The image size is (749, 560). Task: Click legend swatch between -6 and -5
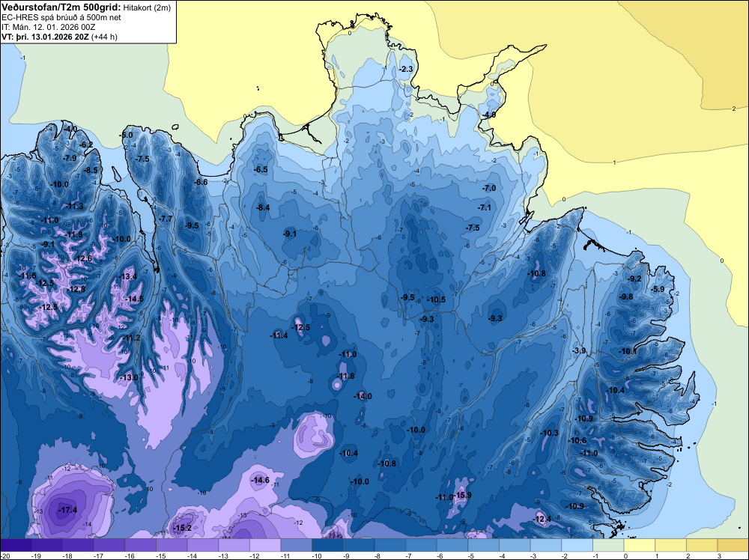coord(452,545)
